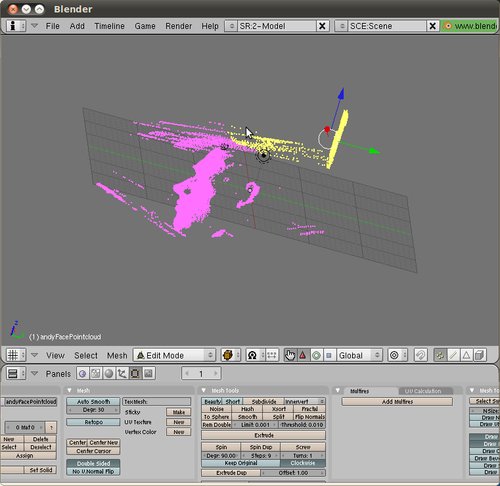Toggle occlude background geometry cube icon
500x486 pixels.
479,355
